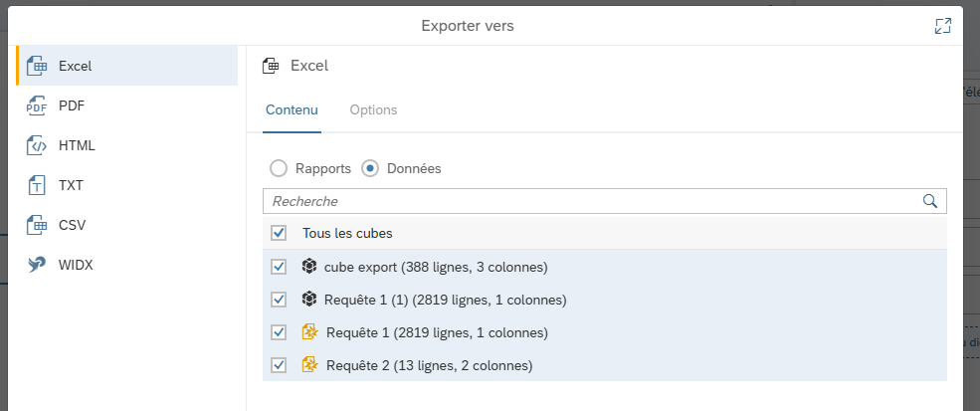Click the text cube export (388 lignes, 3 colonnes)

tap(436, 267)
